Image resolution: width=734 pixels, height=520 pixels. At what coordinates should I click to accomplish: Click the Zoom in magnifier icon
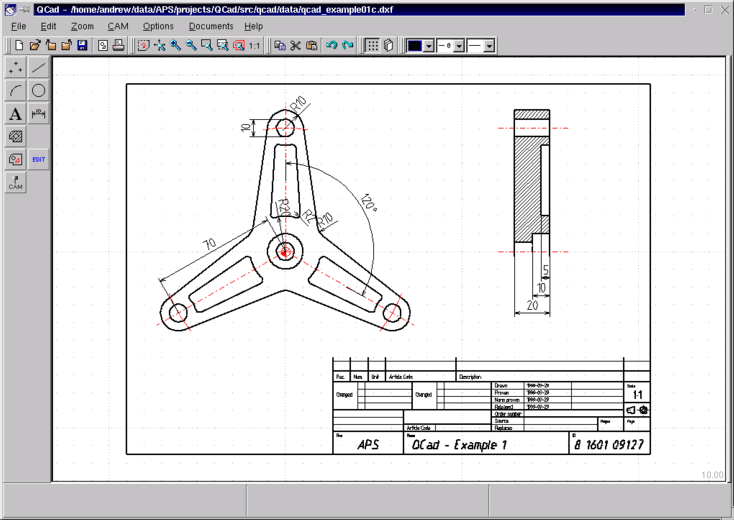[176, 45]
